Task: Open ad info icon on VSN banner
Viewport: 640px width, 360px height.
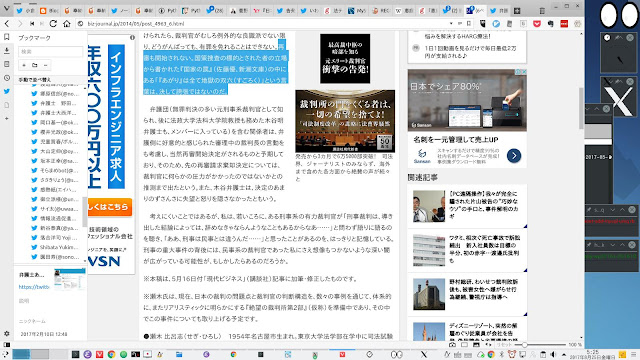Action: click(x=132, y=38)
